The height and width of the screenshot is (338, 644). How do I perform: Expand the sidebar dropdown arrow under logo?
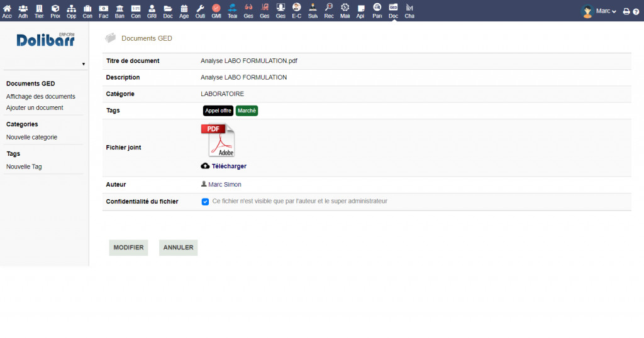point(84,64)
